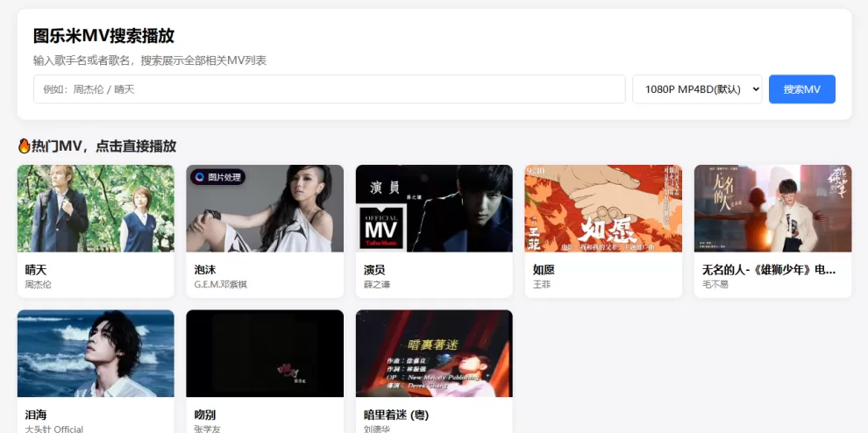Click the song title 泡沫
Screen dimensions: 868x433
tap(205, 270)
